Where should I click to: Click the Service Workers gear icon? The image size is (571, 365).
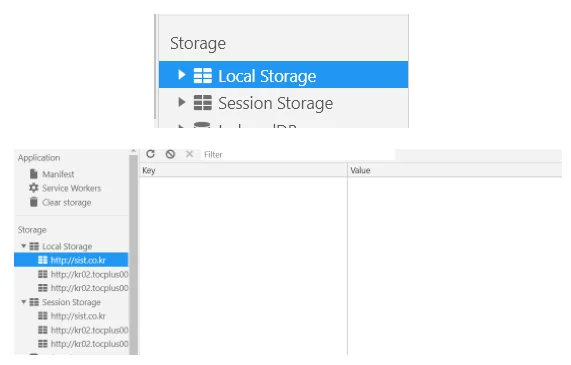tap(34, 188)
